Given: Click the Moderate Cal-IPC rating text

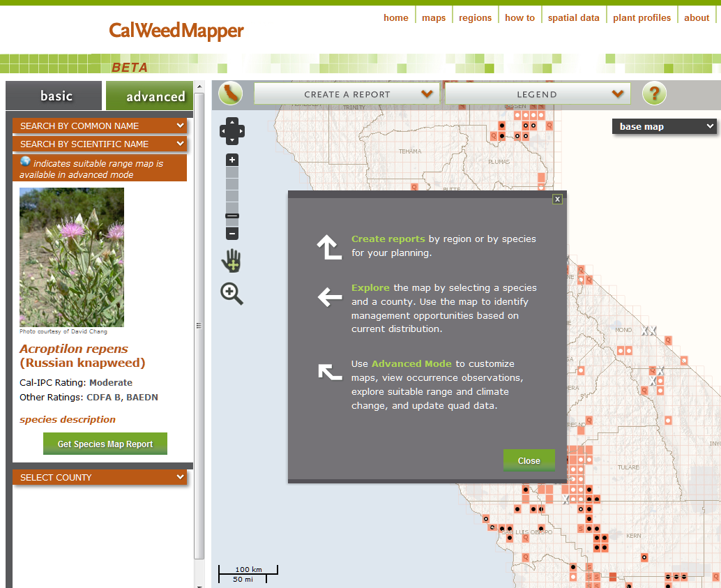Looking at the screenshot, I should click(x=111, y=382).
